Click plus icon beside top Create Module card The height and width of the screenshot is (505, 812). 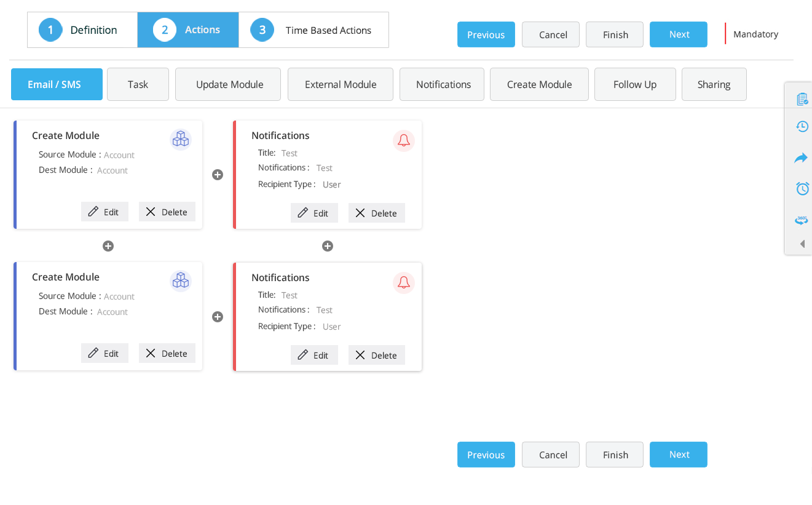coord(218,175)
